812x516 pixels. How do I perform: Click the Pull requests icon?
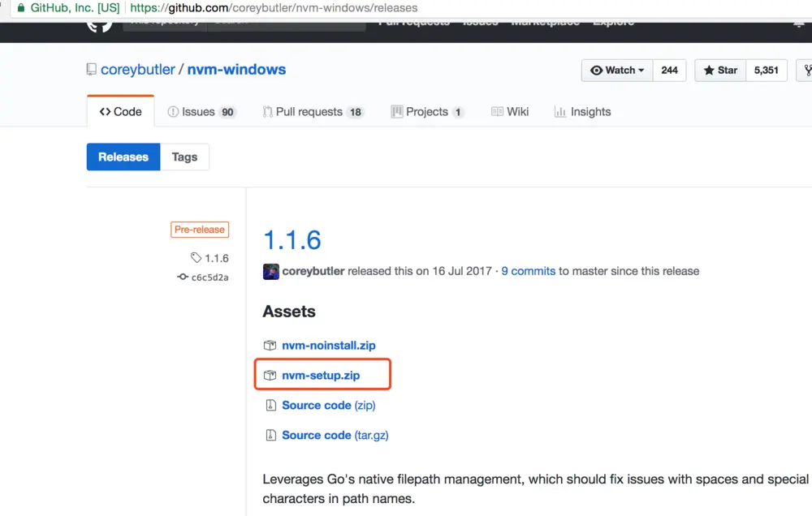[267, 112]
